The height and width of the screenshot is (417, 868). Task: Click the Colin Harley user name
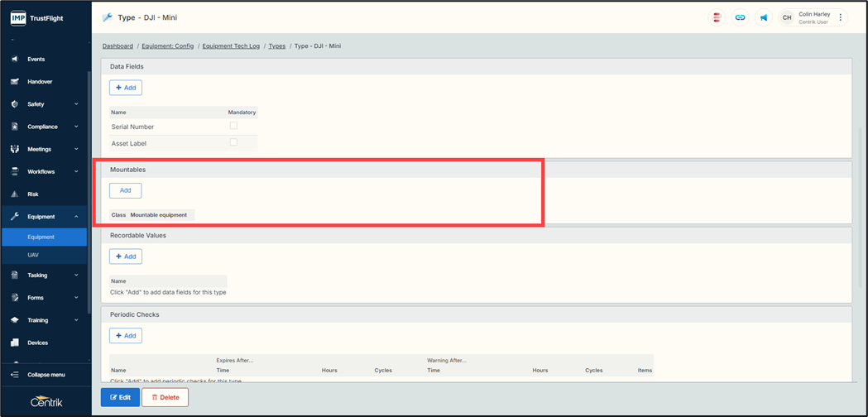[x=814, y=14]
